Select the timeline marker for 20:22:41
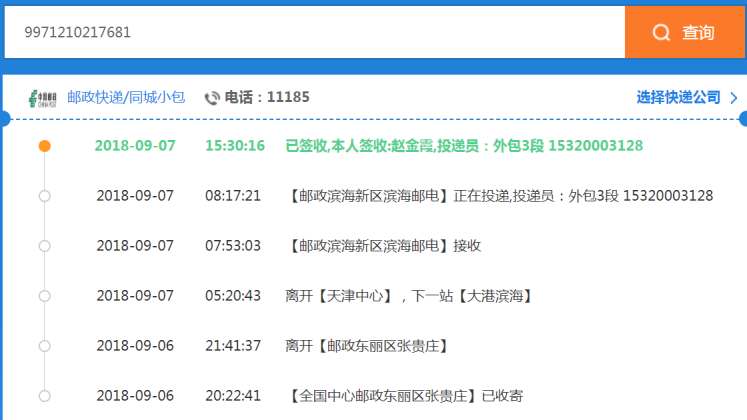Screen dimensions: 747x420 (x=44, y=396)
